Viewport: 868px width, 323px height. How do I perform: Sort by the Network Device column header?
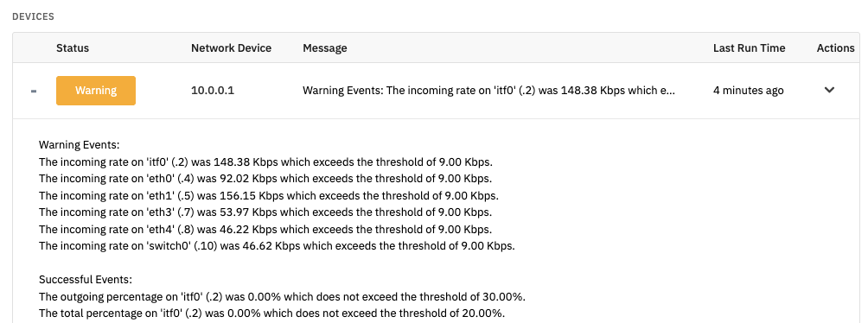[232, 48]
